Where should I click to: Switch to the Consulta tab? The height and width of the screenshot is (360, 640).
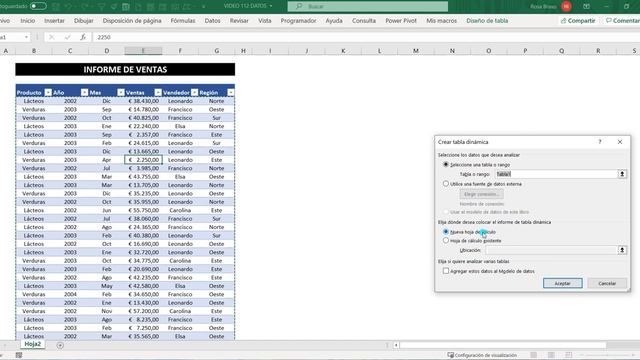[x=364, y=20]
